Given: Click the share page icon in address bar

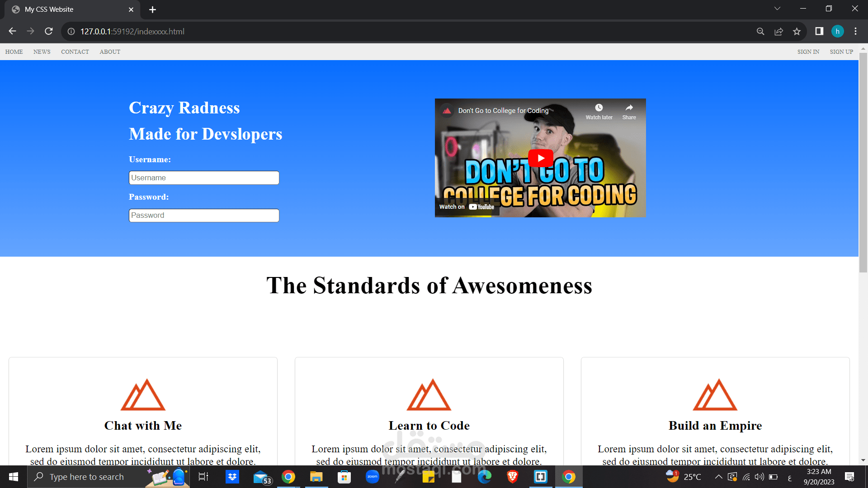Looking at the screenshot, I should point(778,31).
